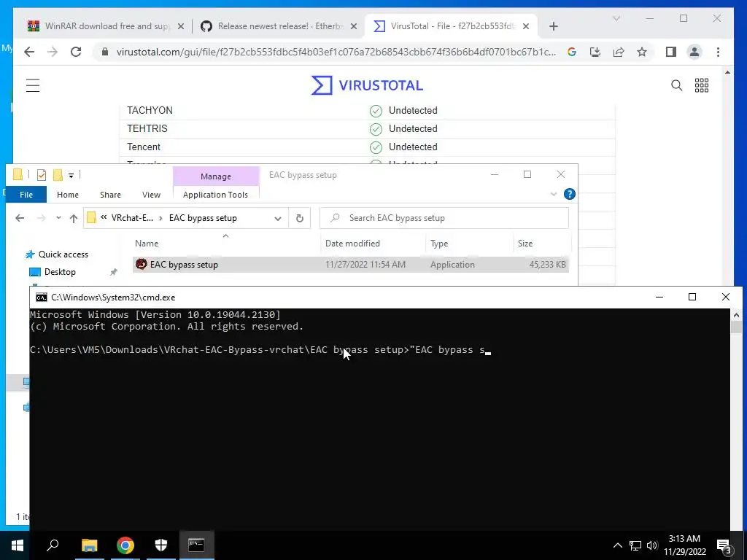Screen dimensions: 747x560
Task: Open VirusTotal hamburger menu
Action: click(33, 85)
